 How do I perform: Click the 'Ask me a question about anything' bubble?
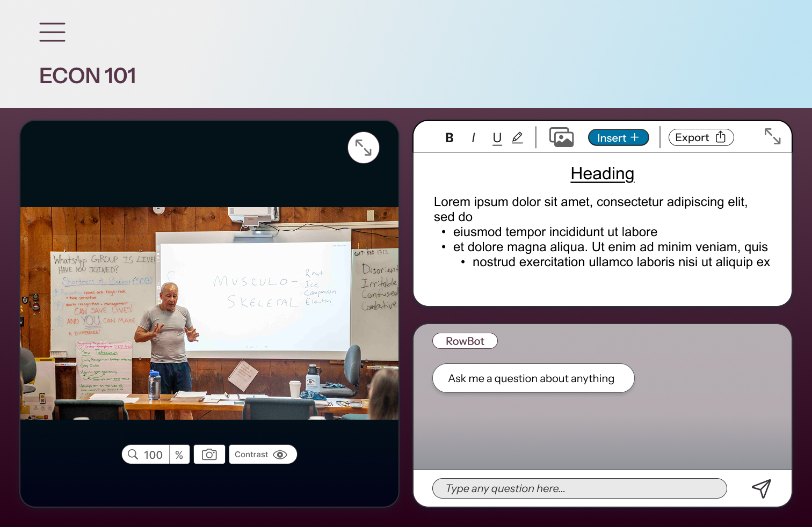point(533,378)
